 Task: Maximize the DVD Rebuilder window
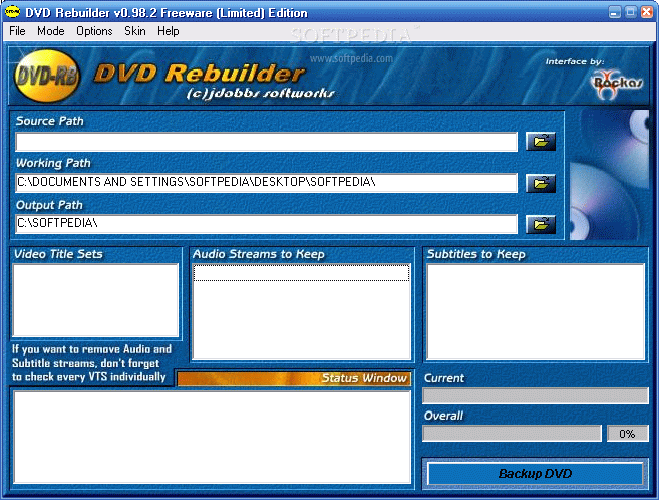point(630,12)
